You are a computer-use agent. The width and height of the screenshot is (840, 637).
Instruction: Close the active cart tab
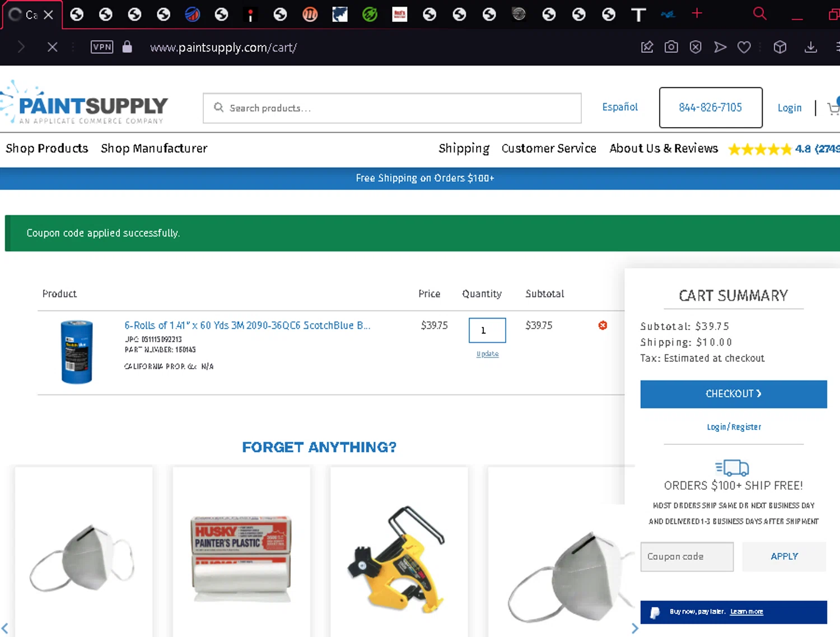49,15
